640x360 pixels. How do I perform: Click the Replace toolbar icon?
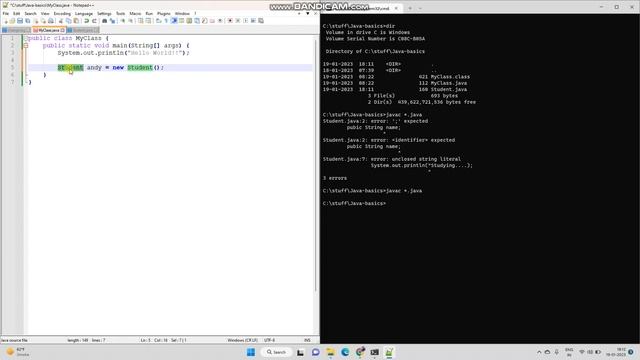pos(113,20)
